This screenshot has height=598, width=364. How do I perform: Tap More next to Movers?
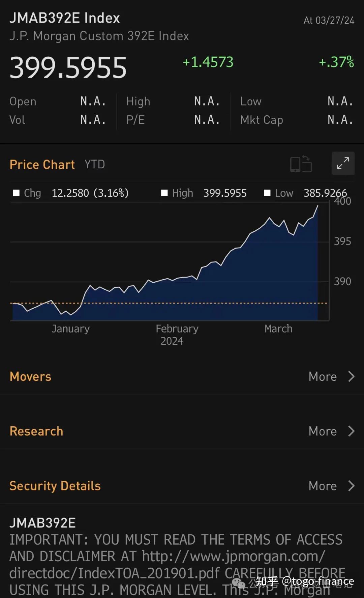pos(323,377)
